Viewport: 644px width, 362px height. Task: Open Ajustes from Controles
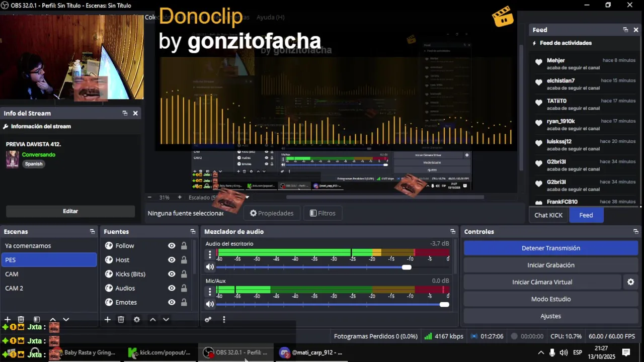[x=551, y=316]
